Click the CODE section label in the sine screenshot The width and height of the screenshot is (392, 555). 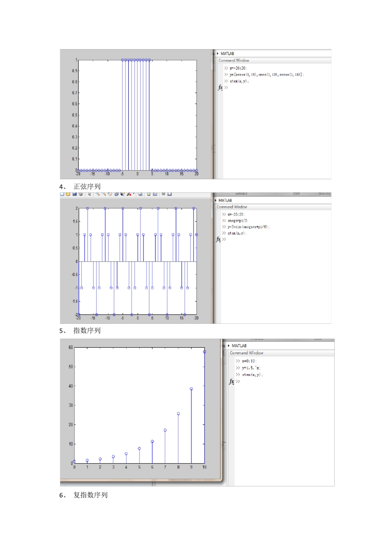tap(297, 194)
